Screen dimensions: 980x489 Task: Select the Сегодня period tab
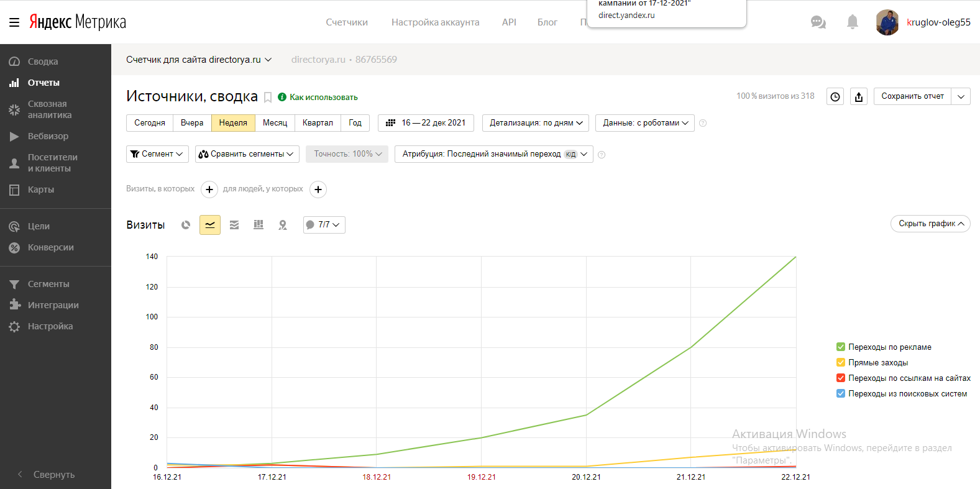[x=150, y=123]
